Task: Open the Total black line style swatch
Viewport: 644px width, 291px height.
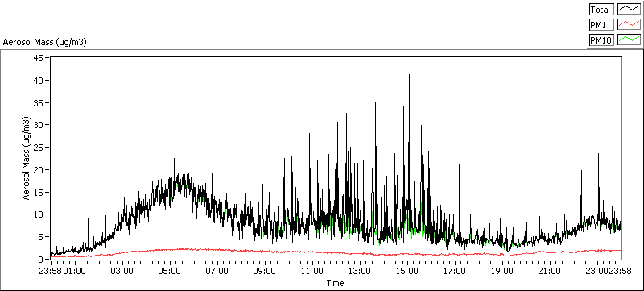Action: click(x=630, y=10)
